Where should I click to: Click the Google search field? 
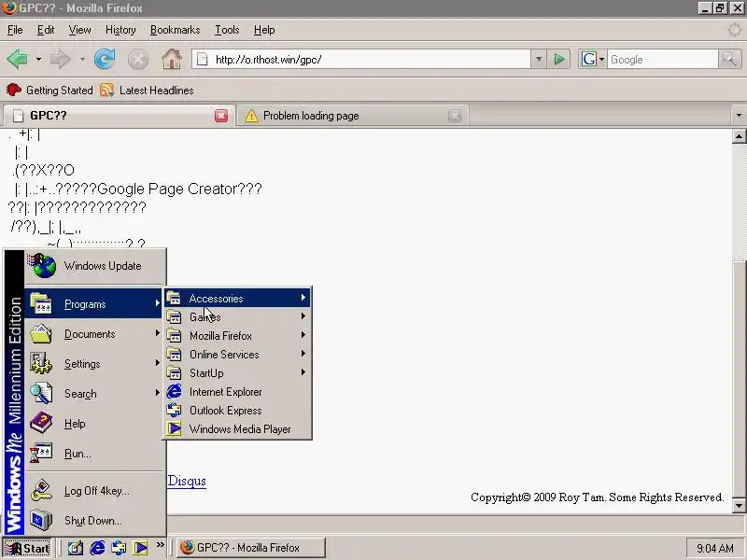(662, 60)
